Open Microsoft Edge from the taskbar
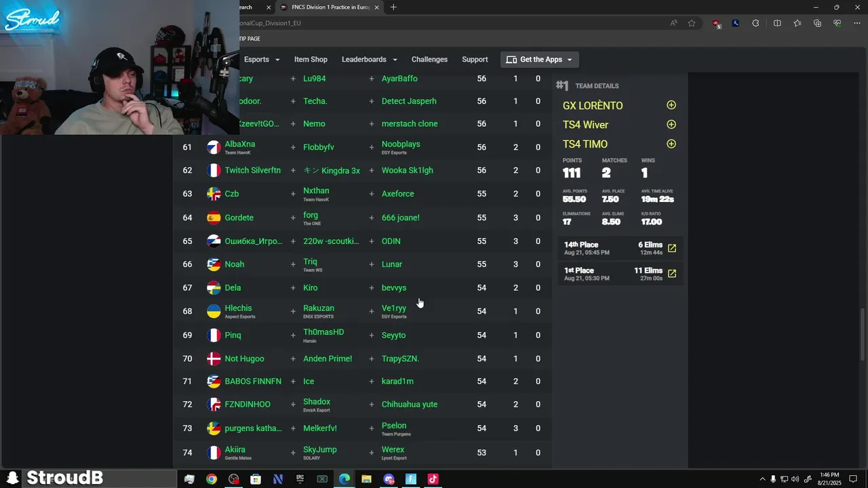868x488 pixels. click(344, 479)
